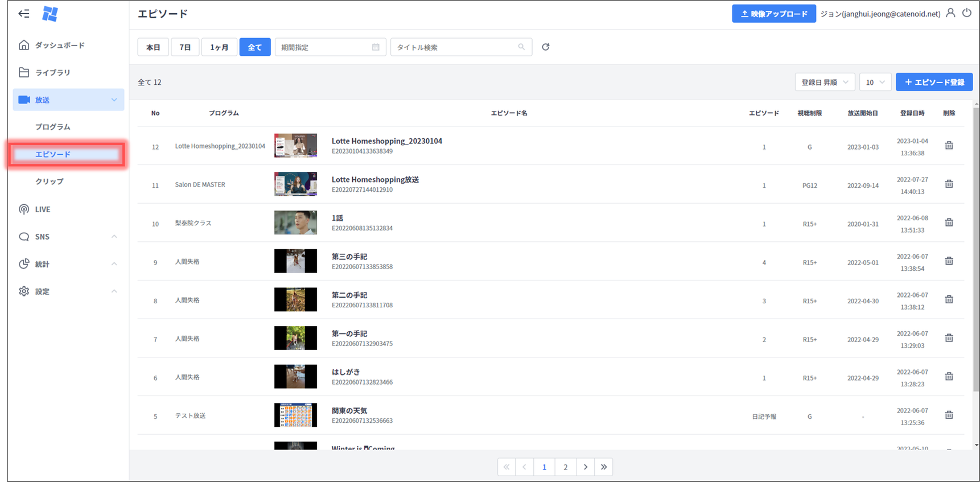This screenshot has width=980, height=482.
Task: Open calendar icon in 期間指定 field
Action: (376, 47)
